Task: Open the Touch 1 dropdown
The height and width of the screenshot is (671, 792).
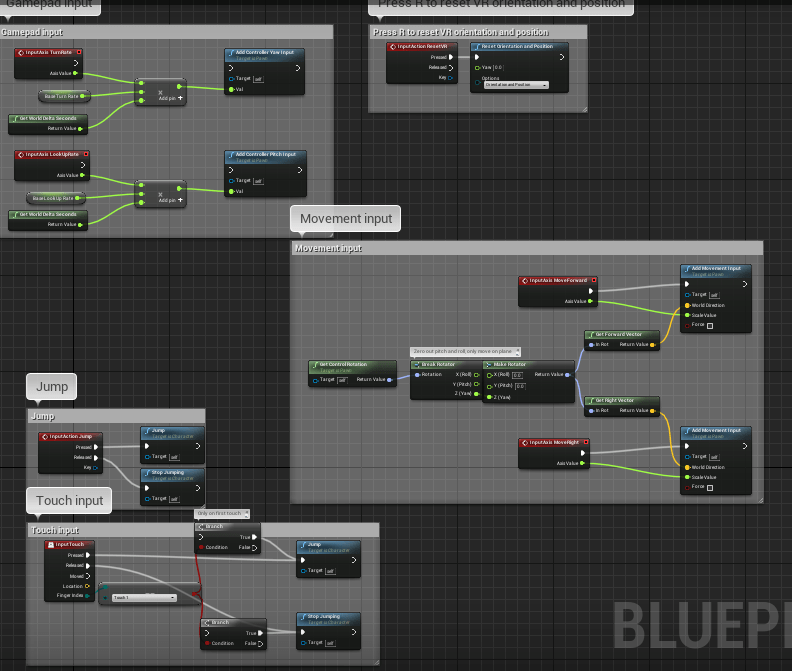Action: (x=144, y=598)
